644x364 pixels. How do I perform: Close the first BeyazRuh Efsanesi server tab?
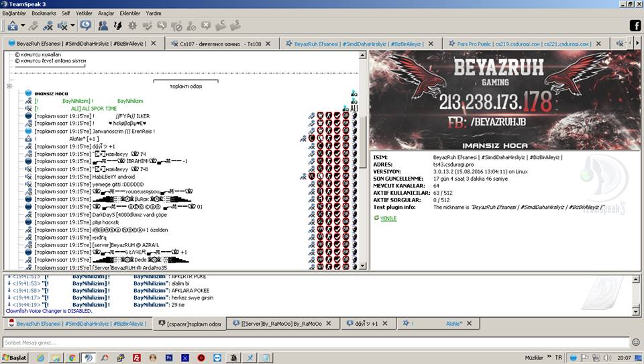pyautogui.click(x=153, y=43)
